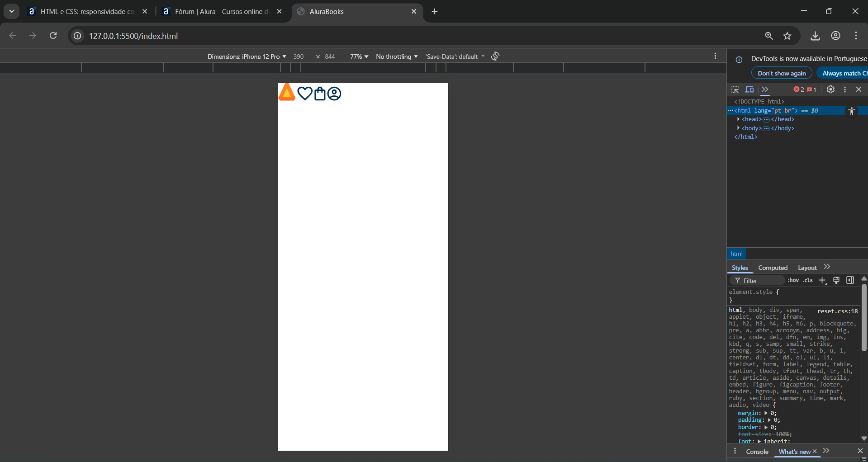Reload the current page
Screen dimensions: 868x462
53,36
